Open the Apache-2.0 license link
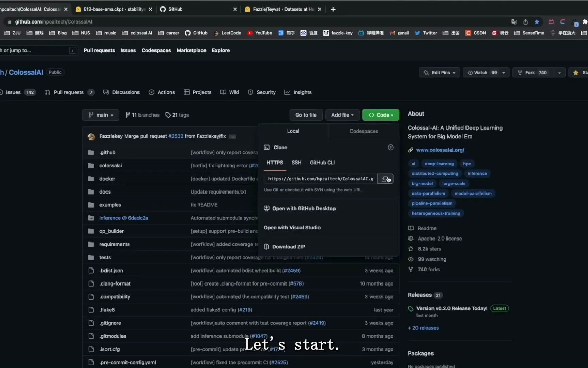 point(440,239)
